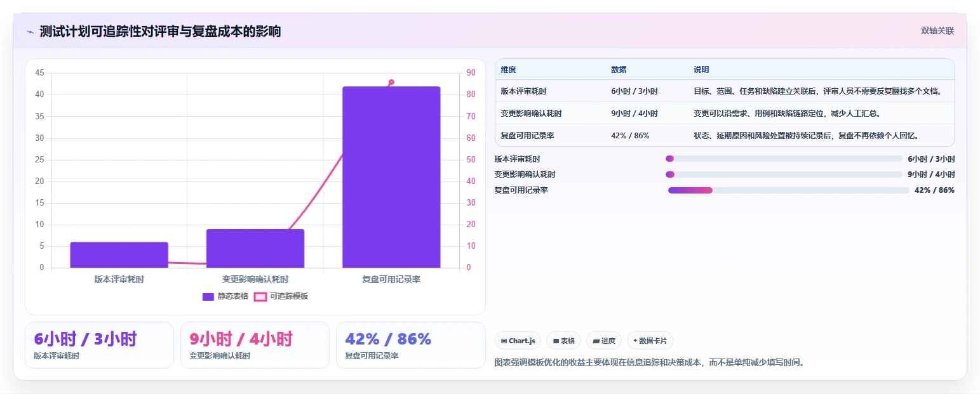Image resolution: width=980 pixels, height=394 pixels.
Task: Click the 双轴关联 tag in the header
Action: coord(937,31)
